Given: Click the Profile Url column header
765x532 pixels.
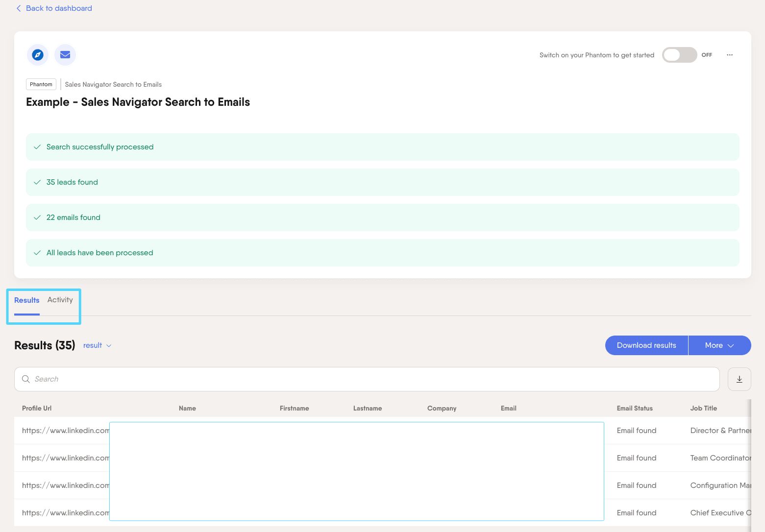Looking at the screenshot, I should 37,408.
